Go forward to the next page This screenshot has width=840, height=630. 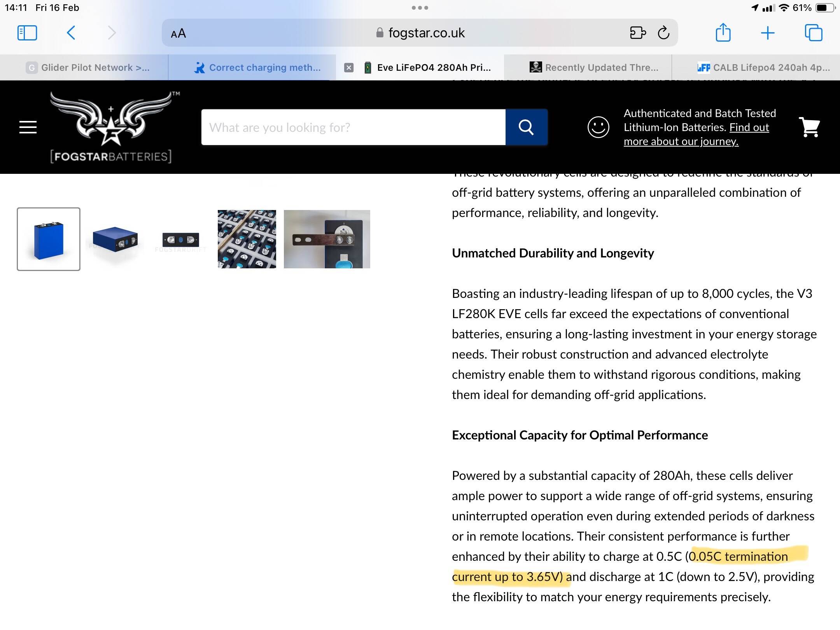[112, 33]
